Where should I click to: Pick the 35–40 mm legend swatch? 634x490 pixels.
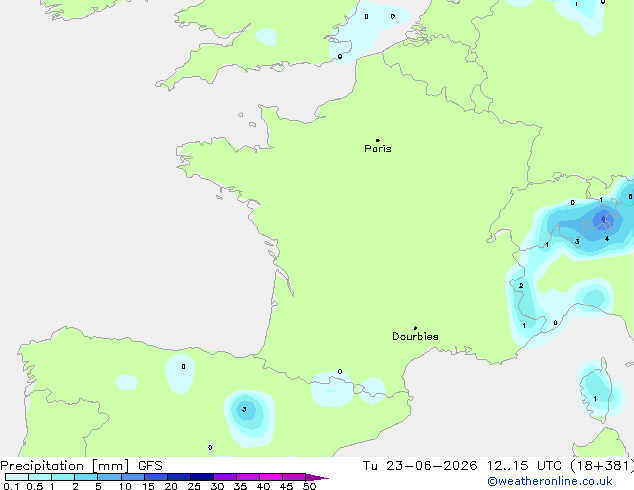[x=248, y=477]
